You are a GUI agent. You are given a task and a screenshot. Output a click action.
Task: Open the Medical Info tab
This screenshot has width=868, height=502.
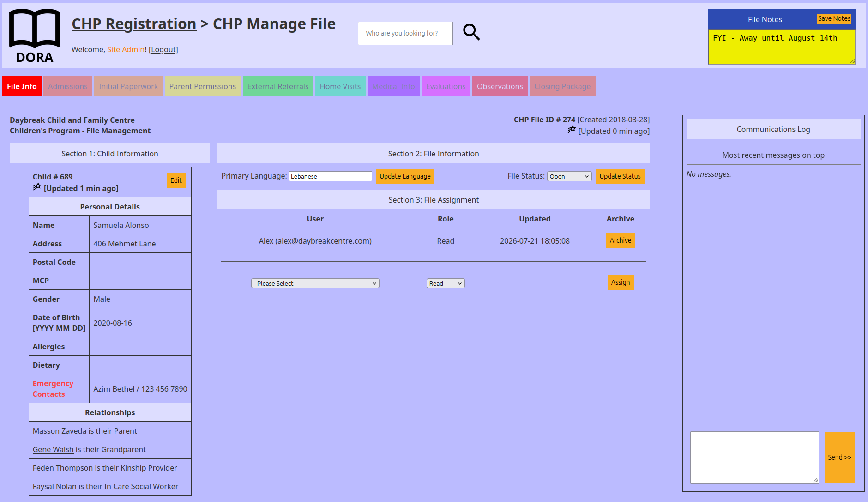pos(393,86)
